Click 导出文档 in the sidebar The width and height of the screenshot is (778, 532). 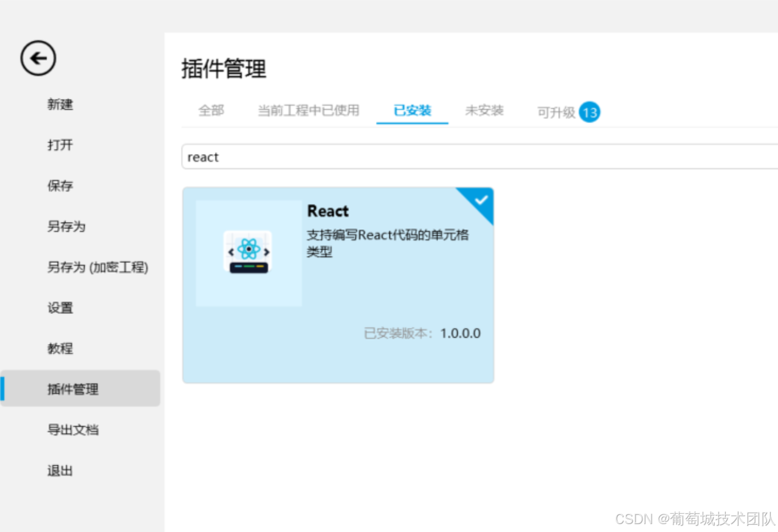click(x=73, y=430)
